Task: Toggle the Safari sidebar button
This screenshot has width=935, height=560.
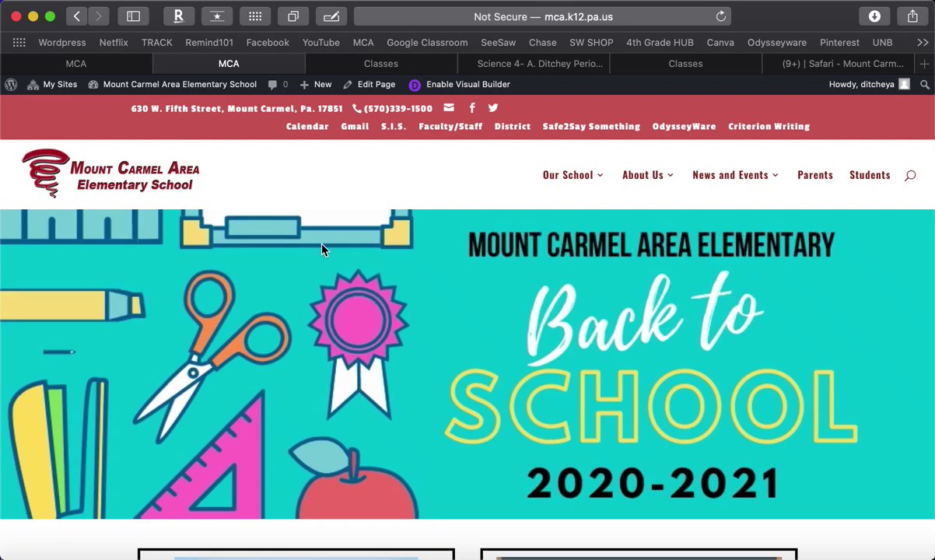Action: 134,16
